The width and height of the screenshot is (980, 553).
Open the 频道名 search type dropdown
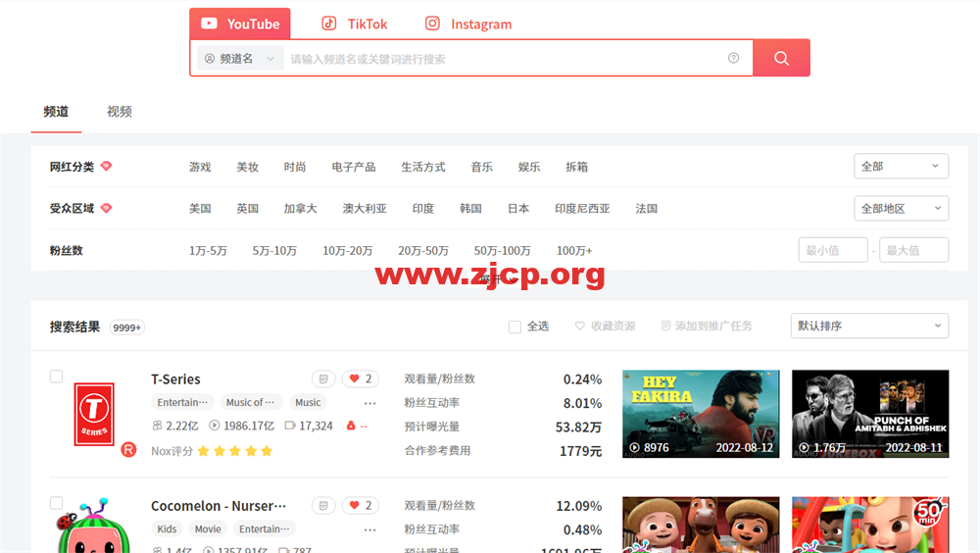pos(240,58)
